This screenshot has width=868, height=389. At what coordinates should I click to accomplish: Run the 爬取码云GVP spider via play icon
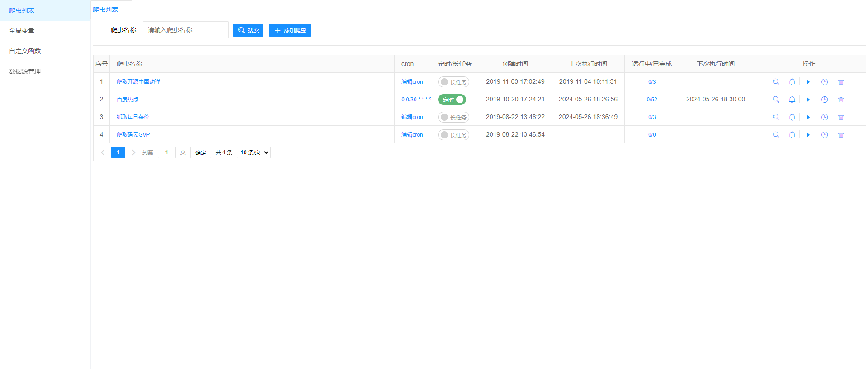click(x=808, y=135)
